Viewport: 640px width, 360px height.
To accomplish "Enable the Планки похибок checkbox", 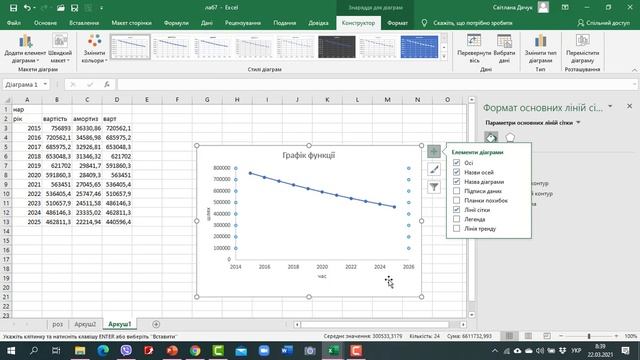I will pyautogui.click(x=456, y=200).
